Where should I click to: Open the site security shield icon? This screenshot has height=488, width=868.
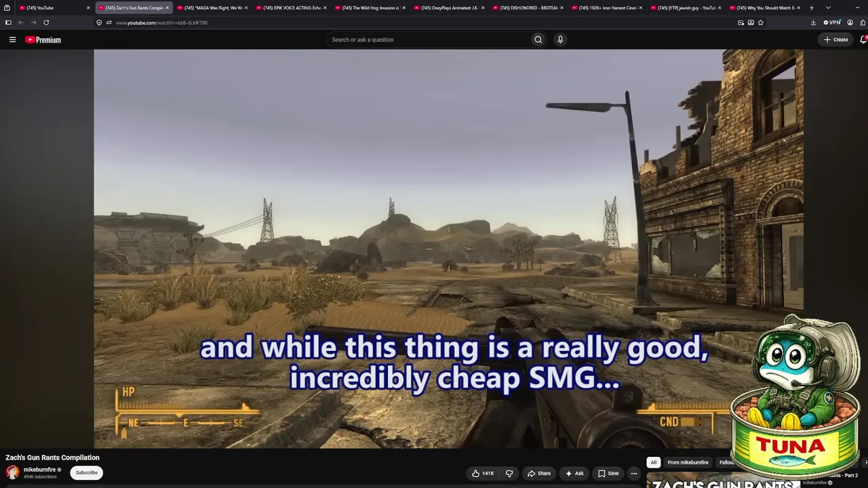(99, 22)
